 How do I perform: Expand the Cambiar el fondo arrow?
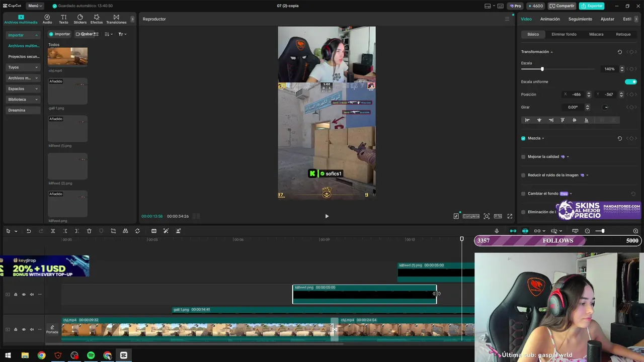coord(571,194)
